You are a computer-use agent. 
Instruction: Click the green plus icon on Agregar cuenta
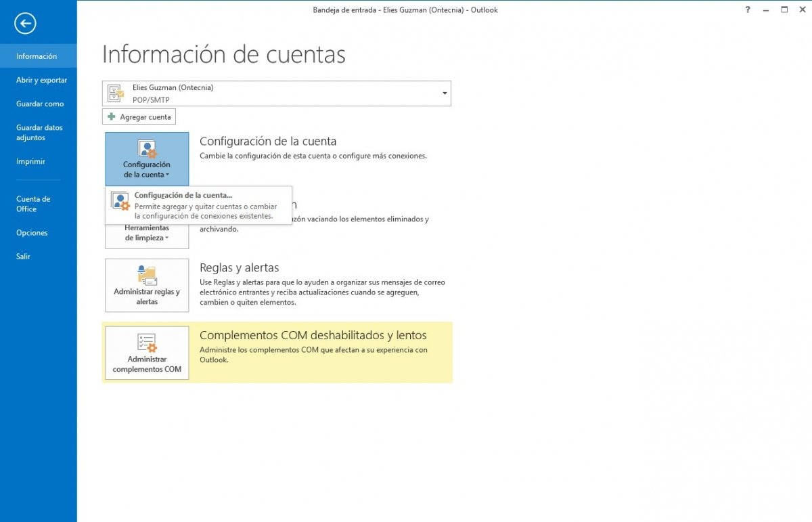coord(112,117)
